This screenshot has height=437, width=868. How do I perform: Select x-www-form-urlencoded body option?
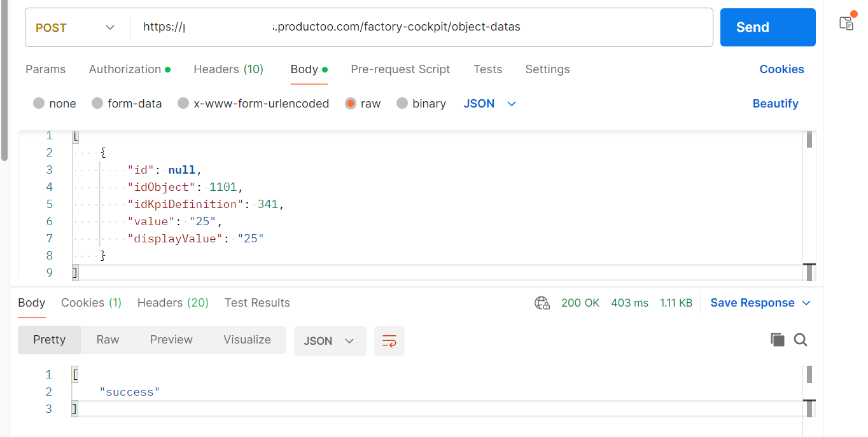[183, 104]
